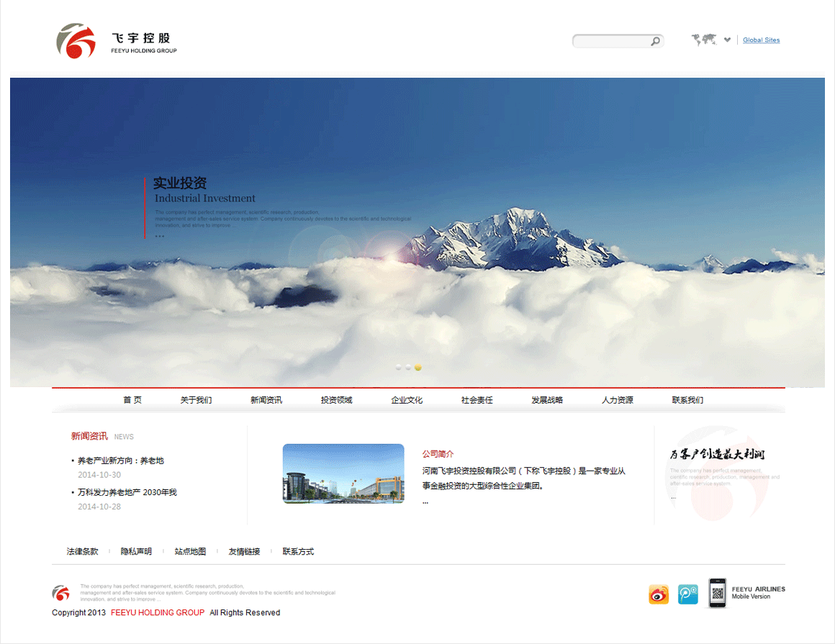Click inside the search input field
The width and height of the screenshot is (835, 644).
612,41
